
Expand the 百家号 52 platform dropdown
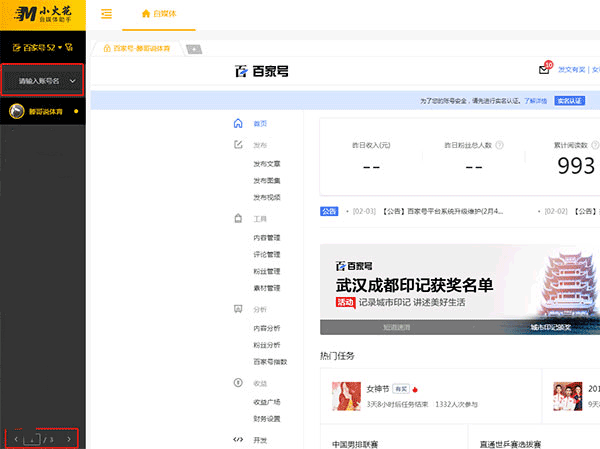point(42,47)
